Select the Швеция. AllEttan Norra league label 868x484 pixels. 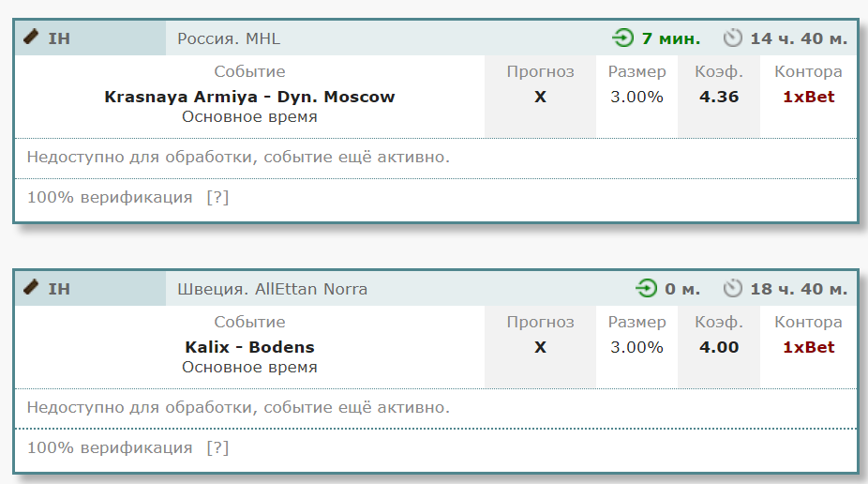tap(272, 289)
